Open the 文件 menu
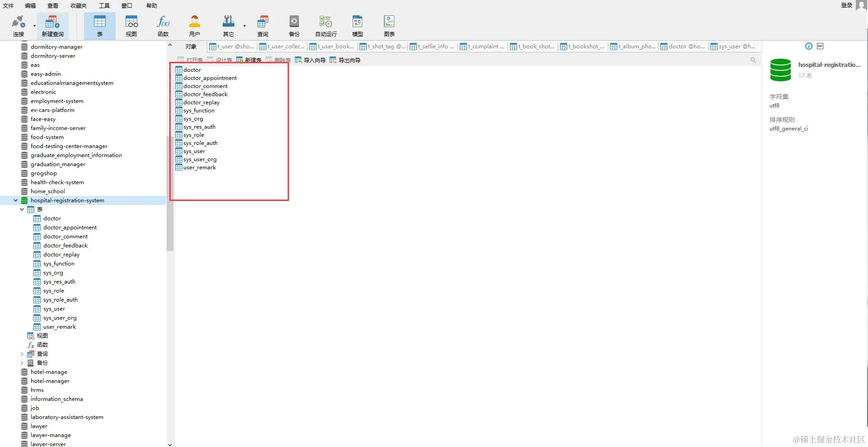 tap(8, 5)
